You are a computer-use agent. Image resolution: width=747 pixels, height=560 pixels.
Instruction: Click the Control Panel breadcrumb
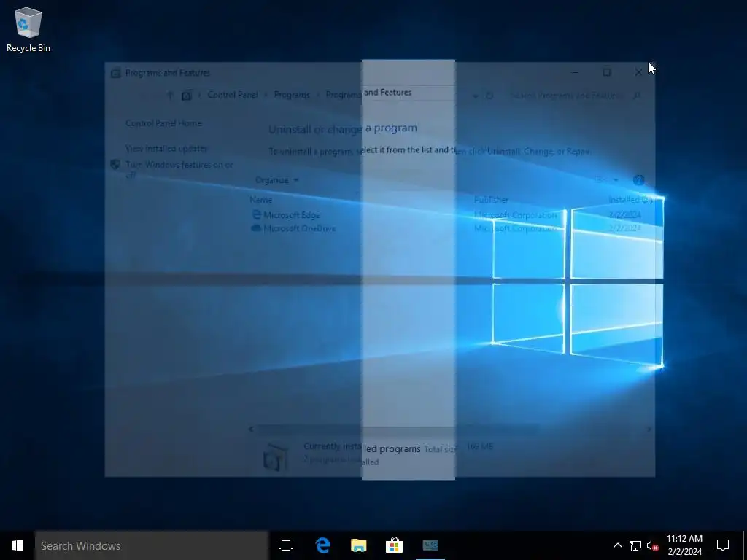pyautogui.click(x=233, y=95)
